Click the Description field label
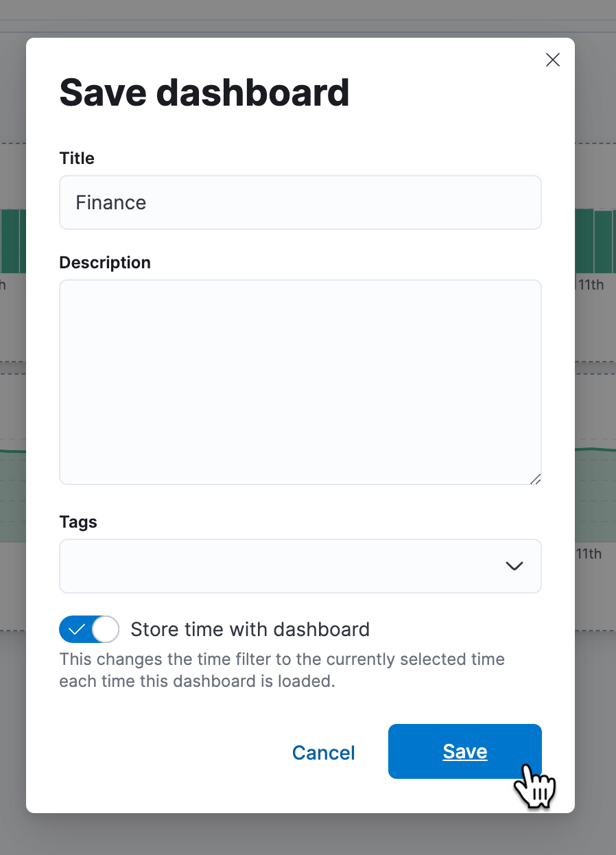Viewport: 616px width, 855px height. click(x=105, y=263)
